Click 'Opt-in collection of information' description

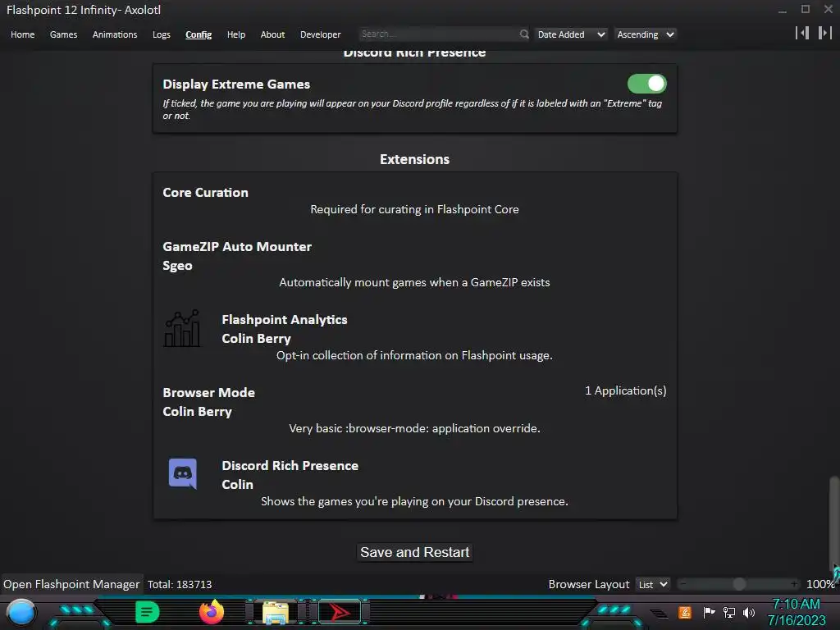(x=414, y=356)
